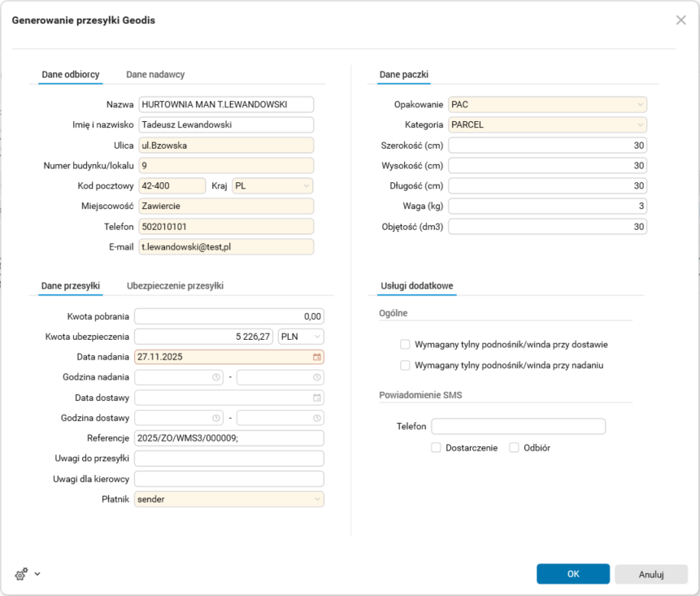Click the settings gear icon at bottom left

[21, 574]
